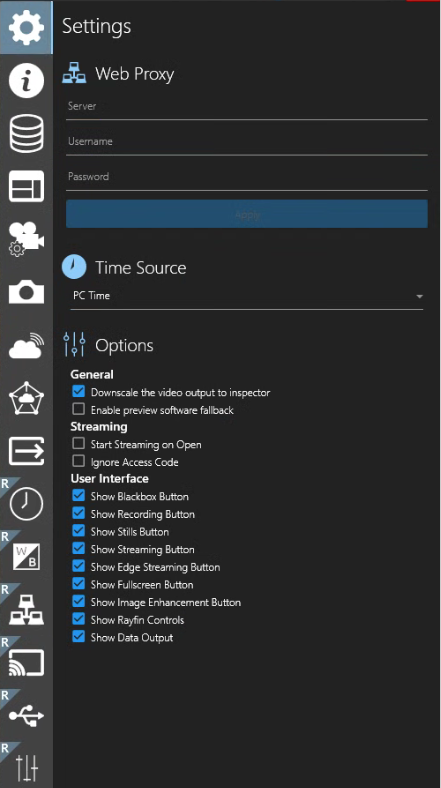Select the stills camera sidebar icon

click(x=26, y=291)
